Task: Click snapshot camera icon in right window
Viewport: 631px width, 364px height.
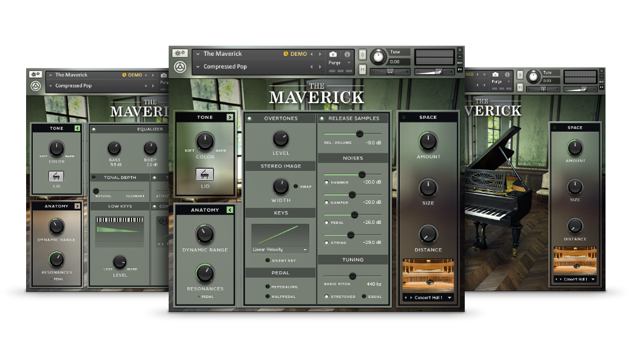Action: 495,75
